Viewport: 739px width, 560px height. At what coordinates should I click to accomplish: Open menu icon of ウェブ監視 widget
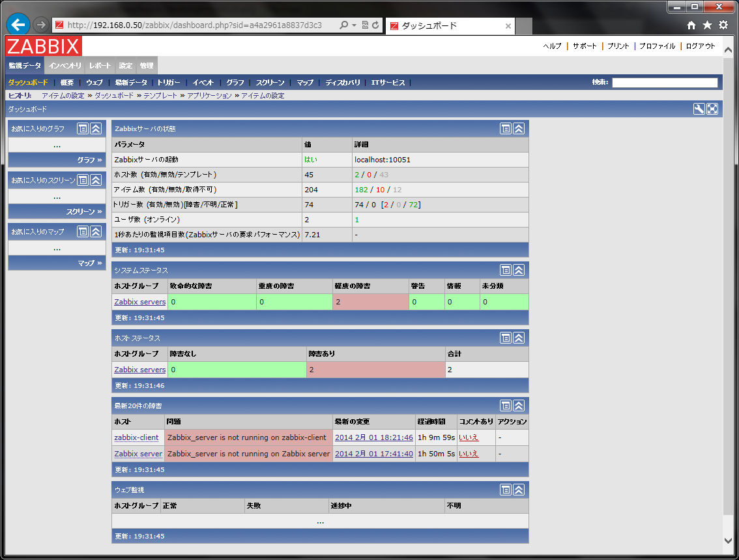pyautogui.click(x=506, y=490)
